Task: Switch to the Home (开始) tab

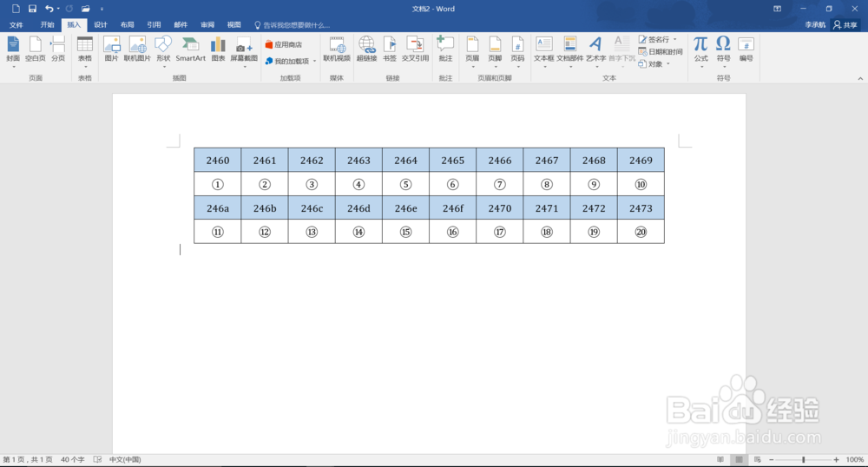Action: pyautogui.click(x=47, y=25)
